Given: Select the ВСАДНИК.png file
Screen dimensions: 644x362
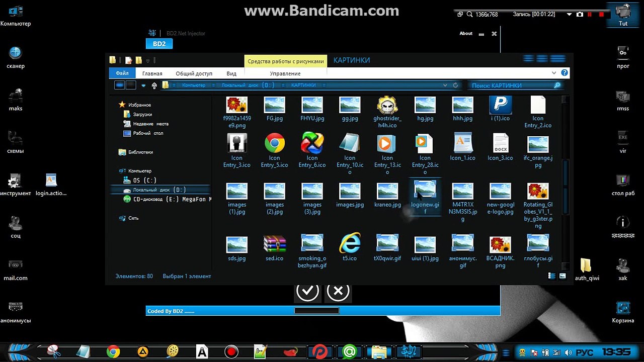Looking at the screenshot, I should pyautogui.click(x=500, y=252).
